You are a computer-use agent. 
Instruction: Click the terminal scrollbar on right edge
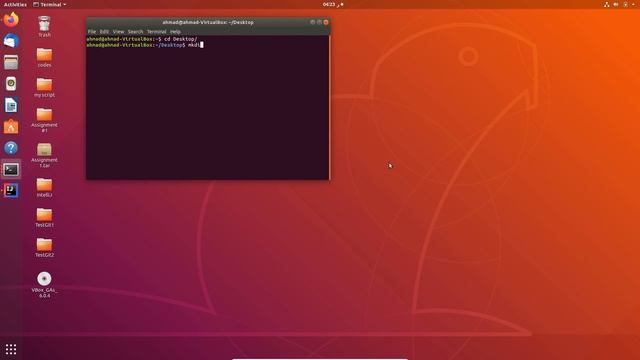pyautogui.click(x=329, y=107)
